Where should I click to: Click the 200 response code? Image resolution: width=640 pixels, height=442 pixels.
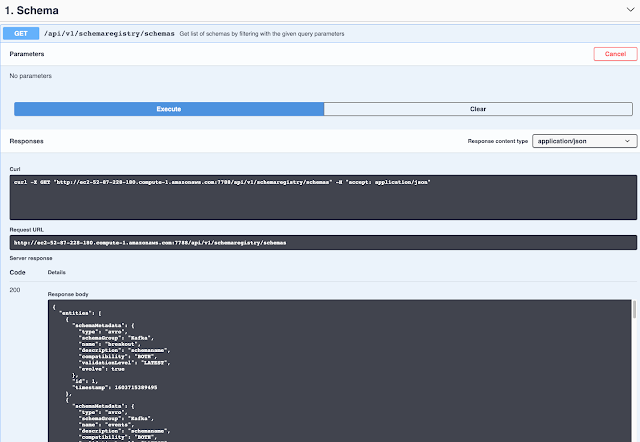pos(16,291)
